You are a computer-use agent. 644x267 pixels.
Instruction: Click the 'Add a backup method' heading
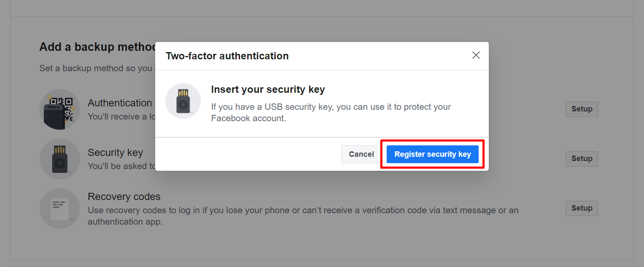(97, 47)
